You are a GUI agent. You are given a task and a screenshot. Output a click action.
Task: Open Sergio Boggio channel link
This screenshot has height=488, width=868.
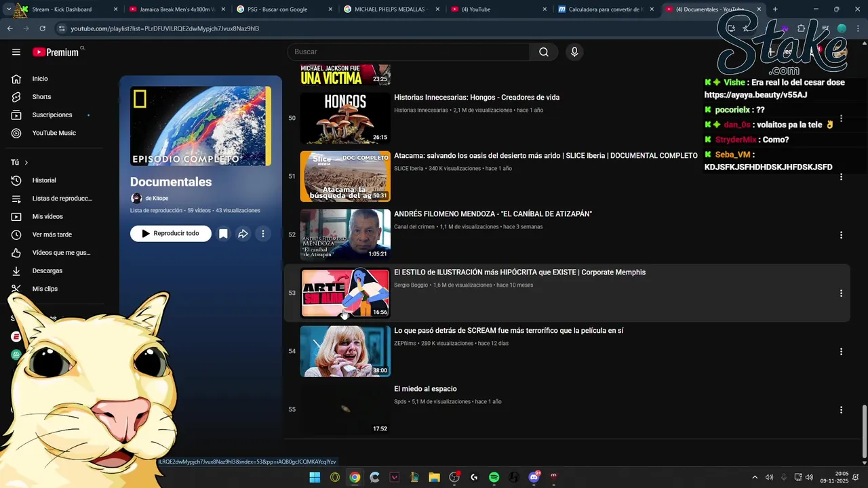[x=411, y=285]
